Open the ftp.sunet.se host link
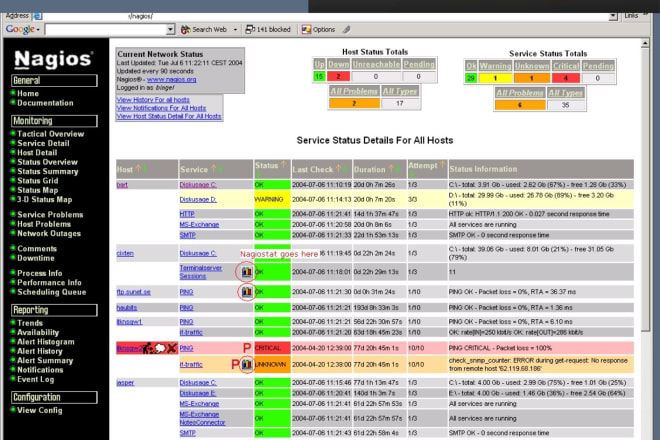Screen dimensions: 660x440 133,292
